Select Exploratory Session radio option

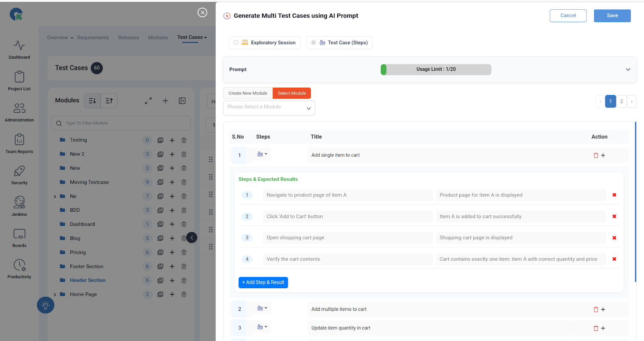pyautogui.click(x=236, y=43)
